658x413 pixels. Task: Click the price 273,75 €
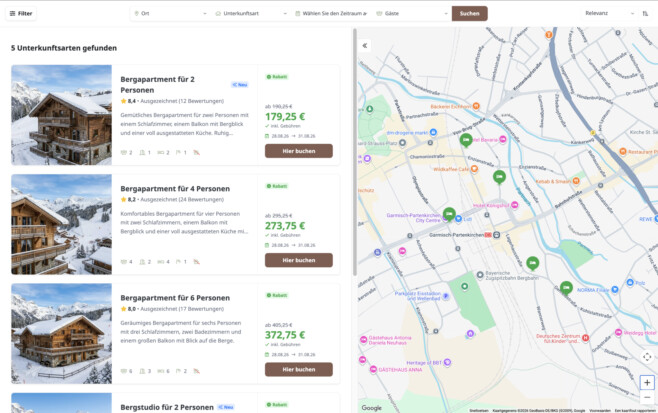[x=285, y=226]
